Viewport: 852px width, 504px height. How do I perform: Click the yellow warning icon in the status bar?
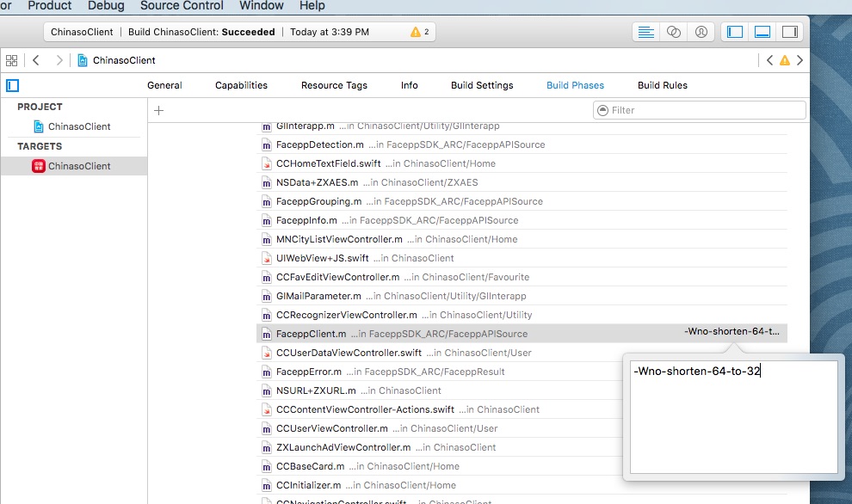[417, 32]
